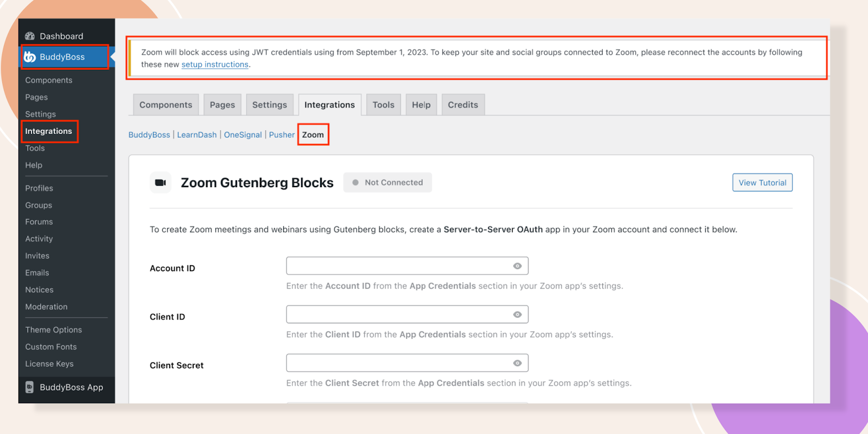Toggle Client Secret visibility eye icon
The image size is (868, 434).
pyautogui.click(x=518, y=363)
